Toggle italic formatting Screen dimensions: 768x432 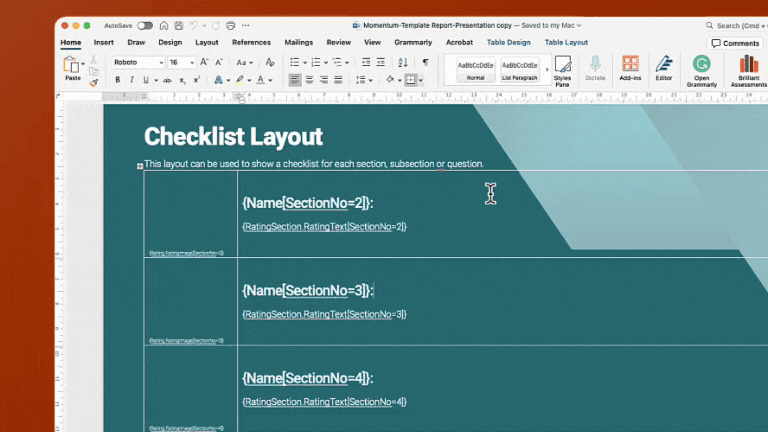pyautogui.click(x=131, y=80)
